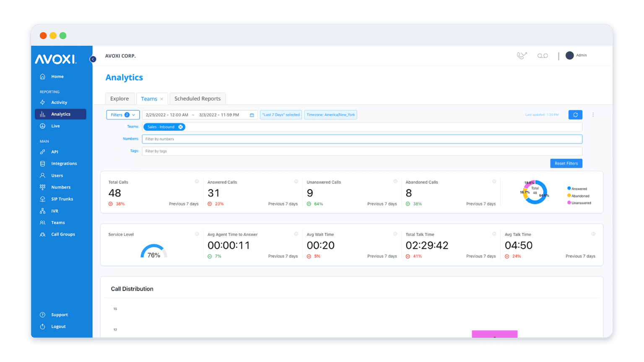Click the Reset Filters button
This screenshot has width=644, height=362.
point(566,163)
